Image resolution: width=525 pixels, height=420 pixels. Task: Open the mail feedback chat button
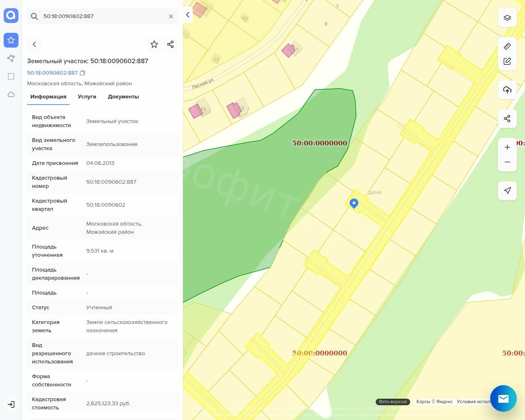pos(503,398)
